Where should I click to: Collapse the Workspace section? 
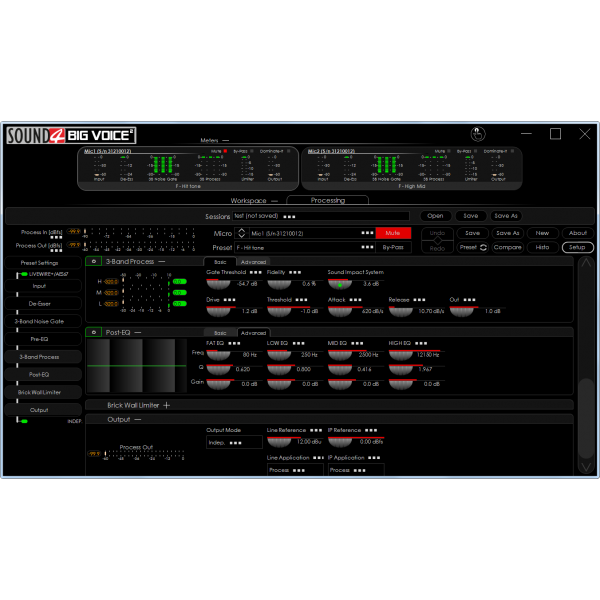click(x=274, y=201)
